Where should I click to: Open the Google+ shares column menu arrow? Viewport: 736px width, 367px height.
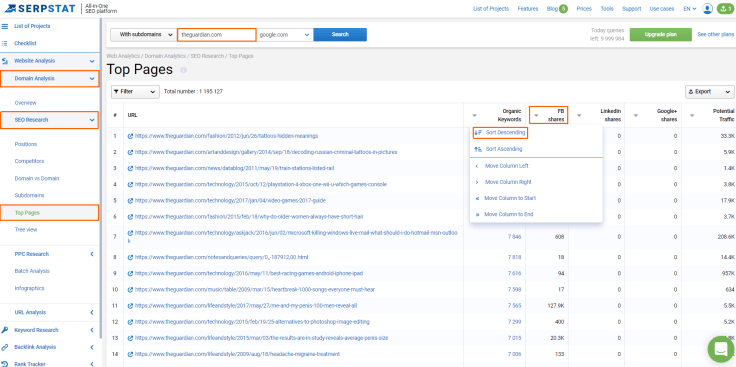coord(636,115)
